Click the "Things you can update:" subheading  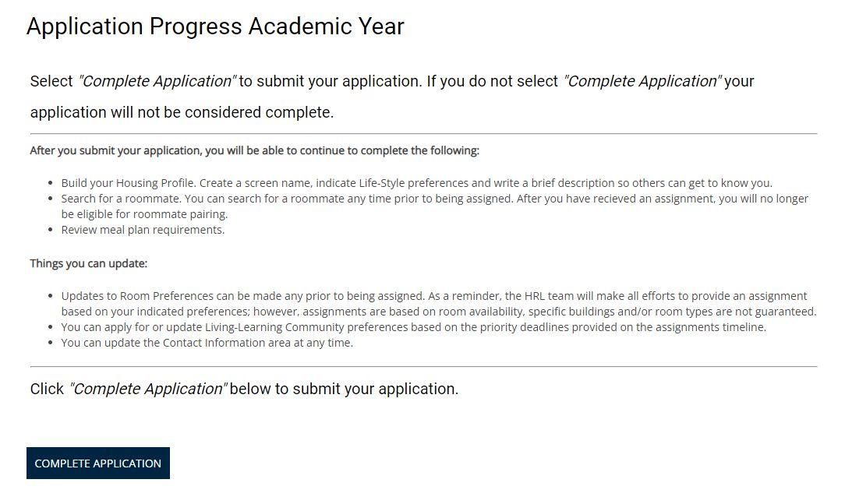tap(88, 263)
